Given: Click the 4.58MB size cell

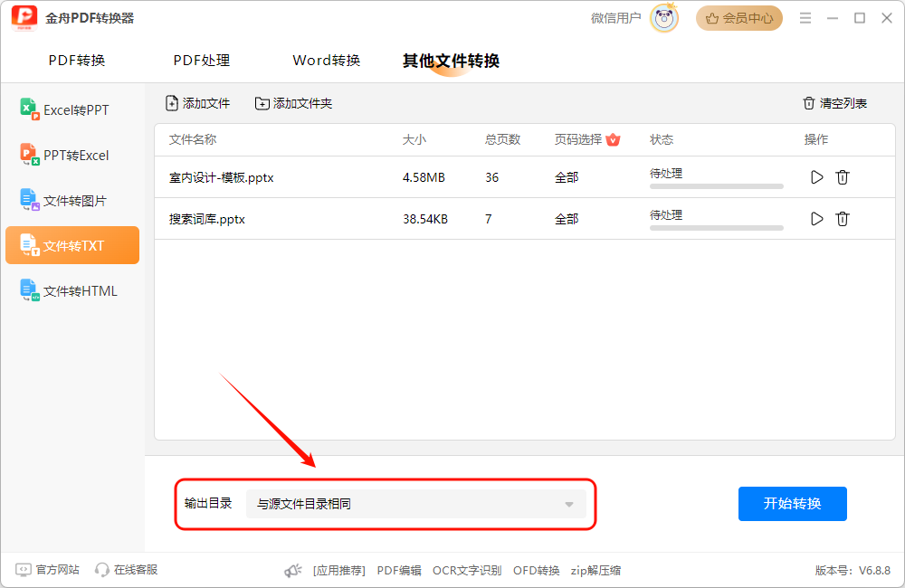Looking at the screenshot, I should [x=424, y=177].
